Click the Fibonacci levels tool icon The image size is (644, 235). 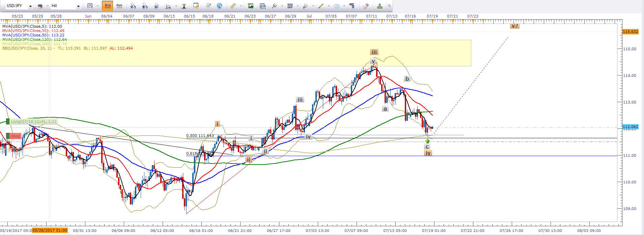pyautogui.click(x=290, y=6)
